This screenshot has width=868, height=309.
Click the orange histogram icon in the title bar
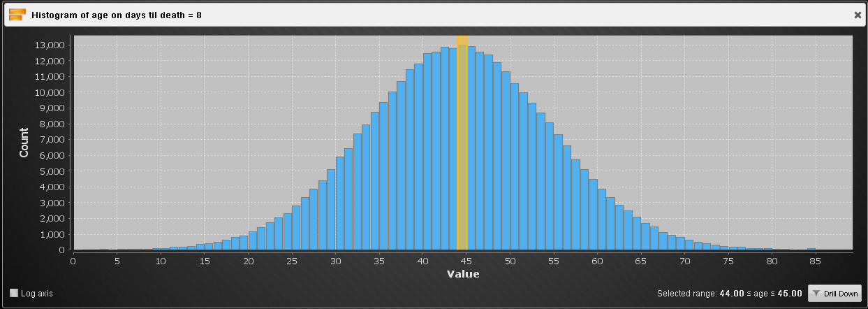tap(17, 14)
